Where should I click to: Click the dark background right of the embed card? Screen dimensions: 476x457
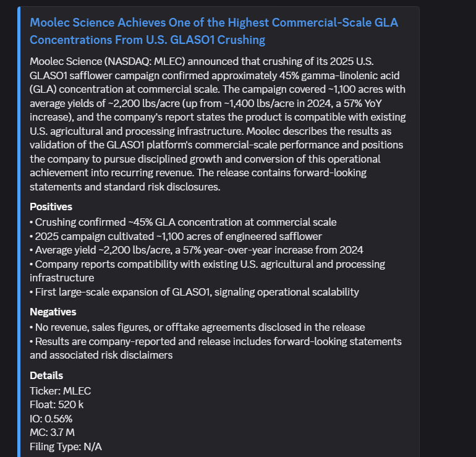click(x=448, y=228)
